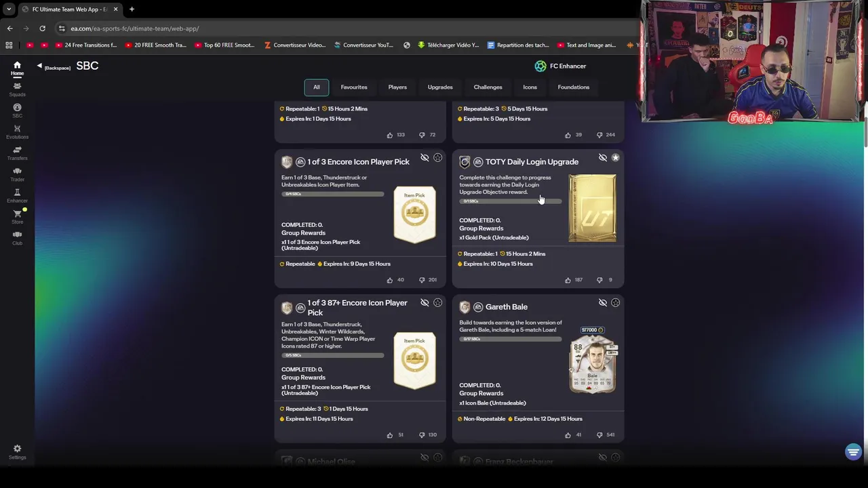Image resolution: width=868 pixels, height=488 pixels.
Task: Switch to Players tab
Action: [397, 87]
